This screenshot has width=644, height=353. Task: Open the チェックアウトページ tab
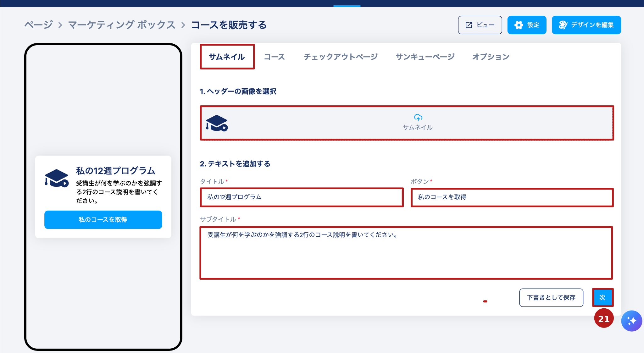click(341, 57)
